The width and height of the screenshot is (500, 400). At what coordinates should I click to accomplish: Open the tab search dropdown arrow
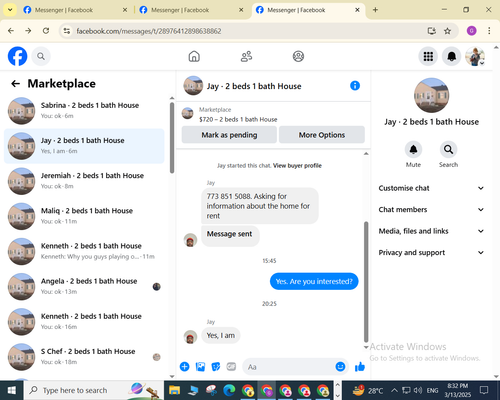tap(10, 10)
